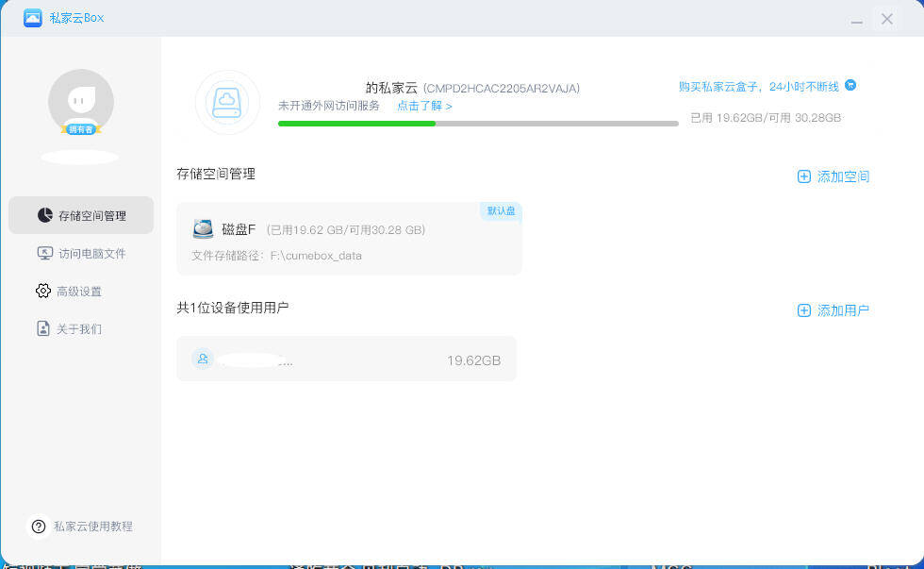The image size is (924, 569).
Task: Click the question mark help icon
Action: [x=39, y=527]
